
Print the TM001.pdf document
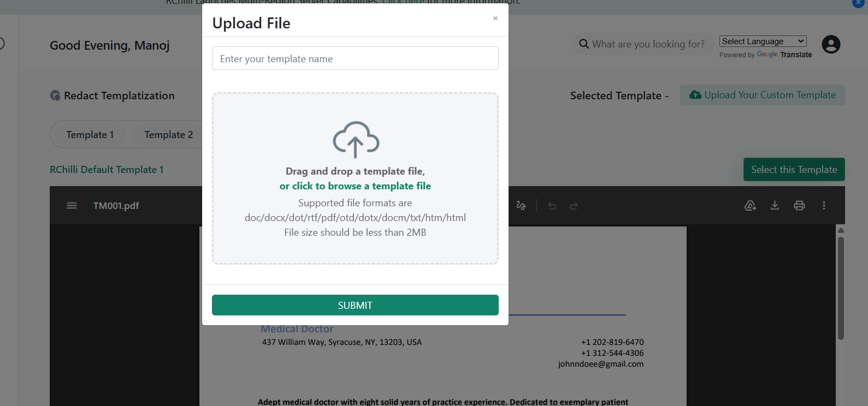(799, 206)
